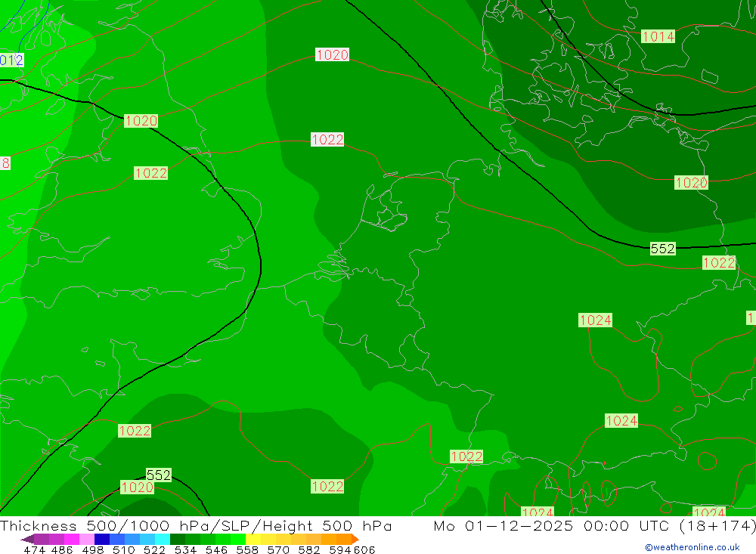Click the 1014 isobar label
Screen dimensions: 756x554
[658, 36]
